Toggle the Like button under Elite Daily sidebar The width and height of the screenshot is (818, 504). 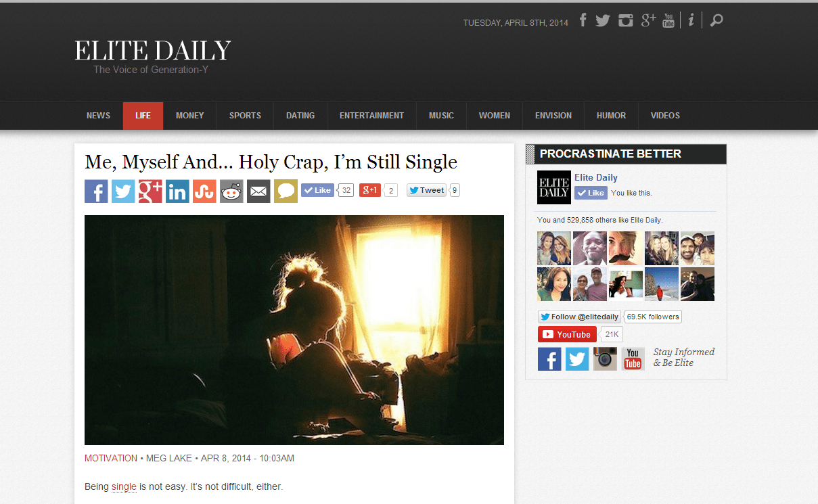[591, 193]
